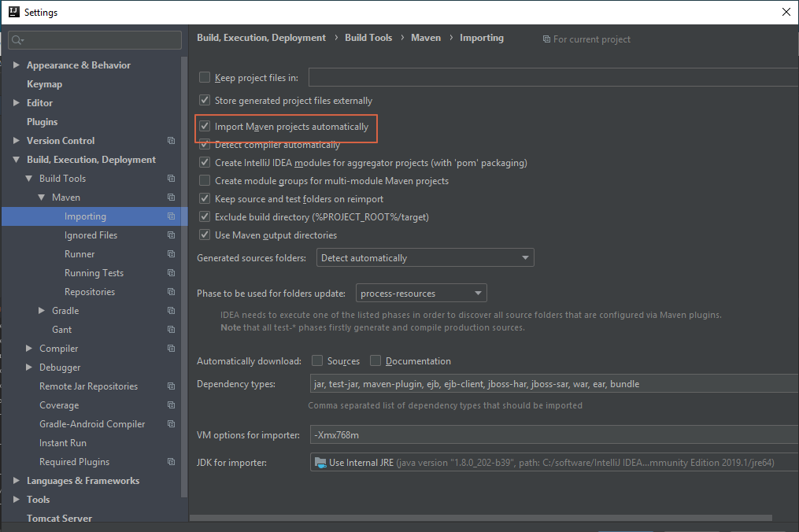Click project-level icon beside Maven row

click(x=172, y=198)
